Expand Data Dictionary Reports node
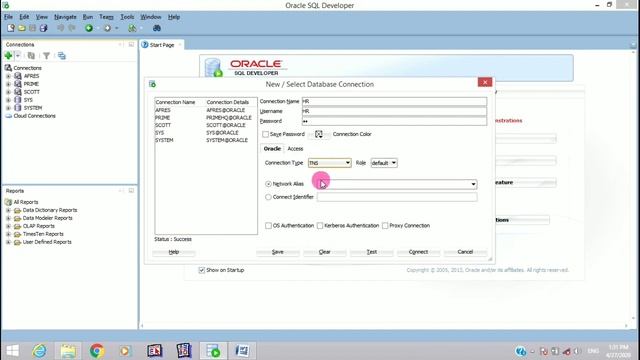The image size is (640, 360). click(8, 210)
